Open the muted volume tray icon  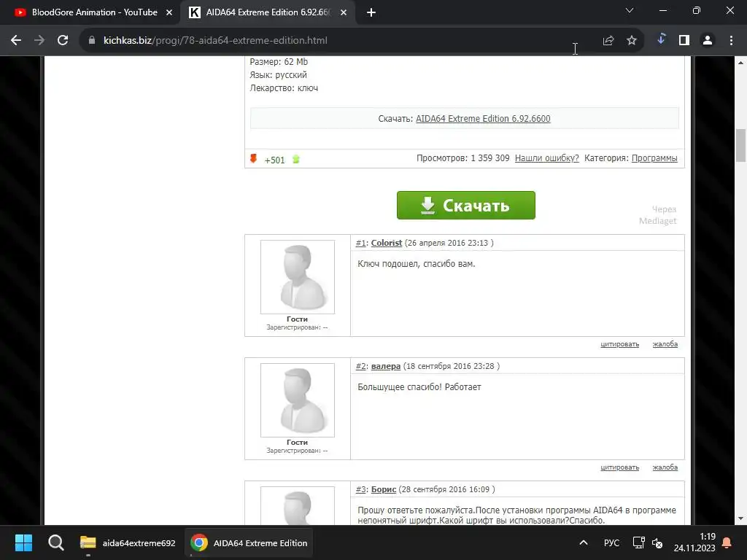[x=657, y=542]
